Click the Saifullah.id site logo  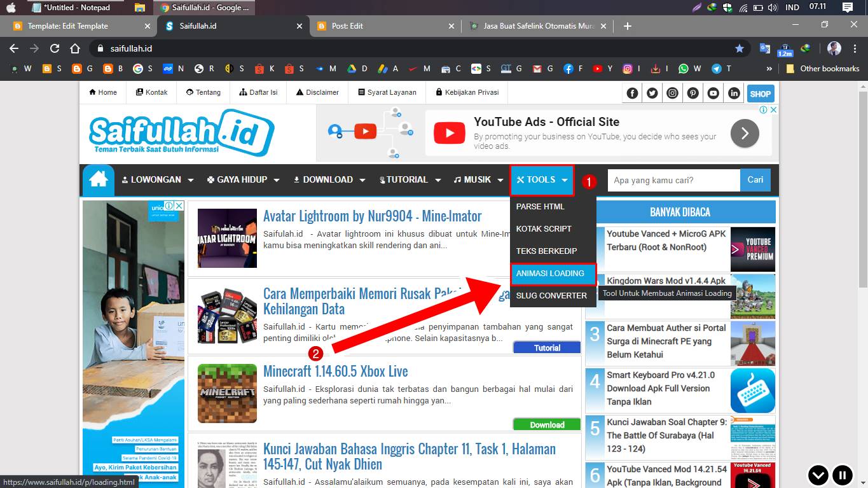pos(182,132)
